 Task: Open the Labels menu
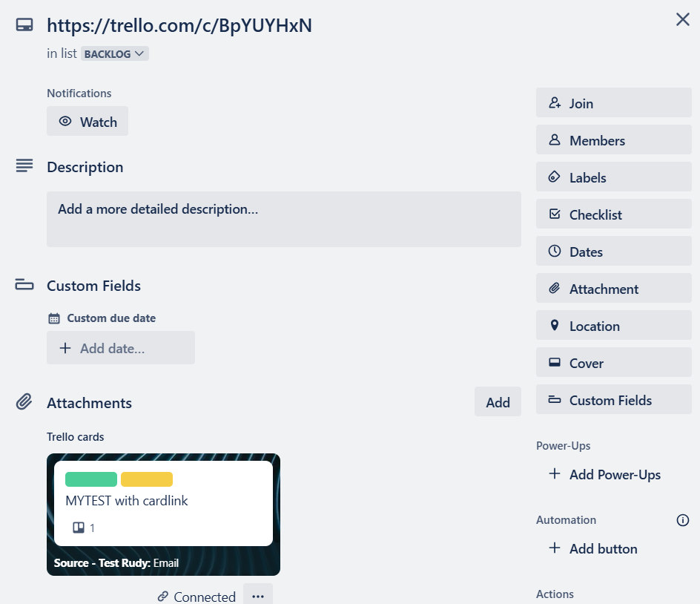click(614, 177)
